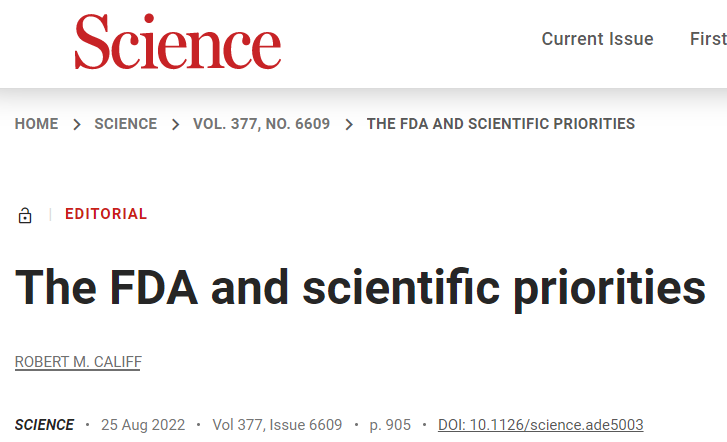This screenshot has width=727, height=442.
Task: Open author Robert M. Califf's link
Action: [77, 361]
